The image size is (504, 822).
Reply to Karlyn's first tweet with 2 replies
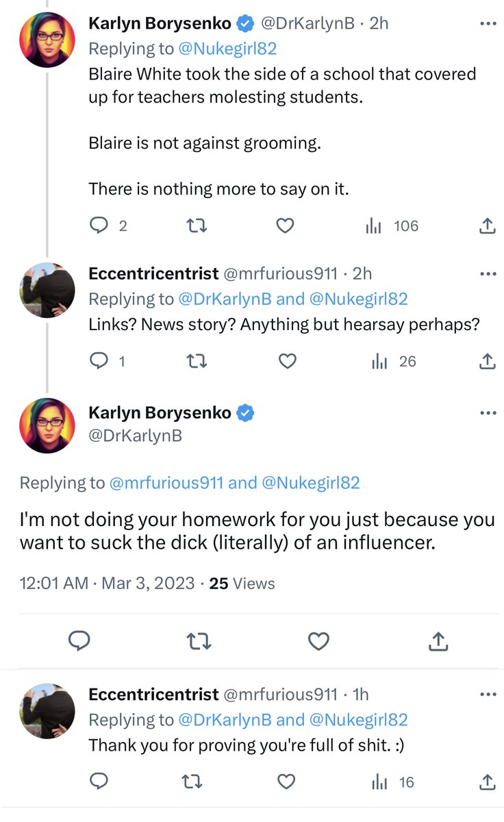(x=100, y=225)
